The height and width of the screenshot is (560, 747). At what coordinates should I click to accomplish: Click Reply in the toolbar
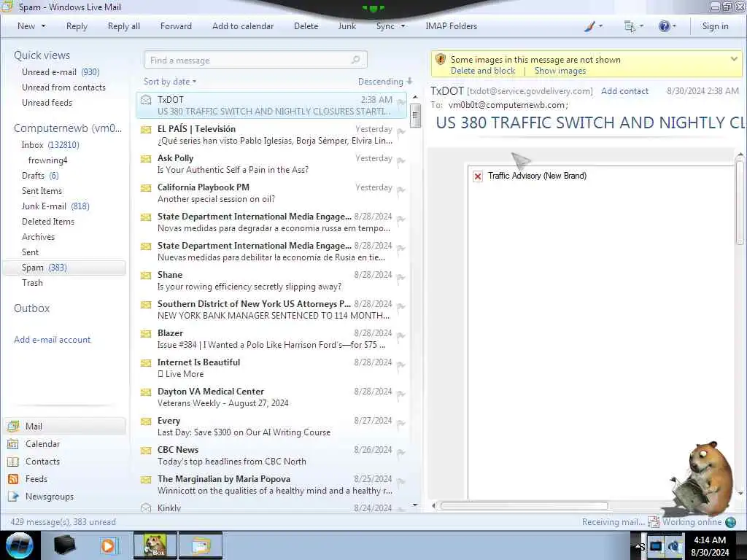point(77,26)
